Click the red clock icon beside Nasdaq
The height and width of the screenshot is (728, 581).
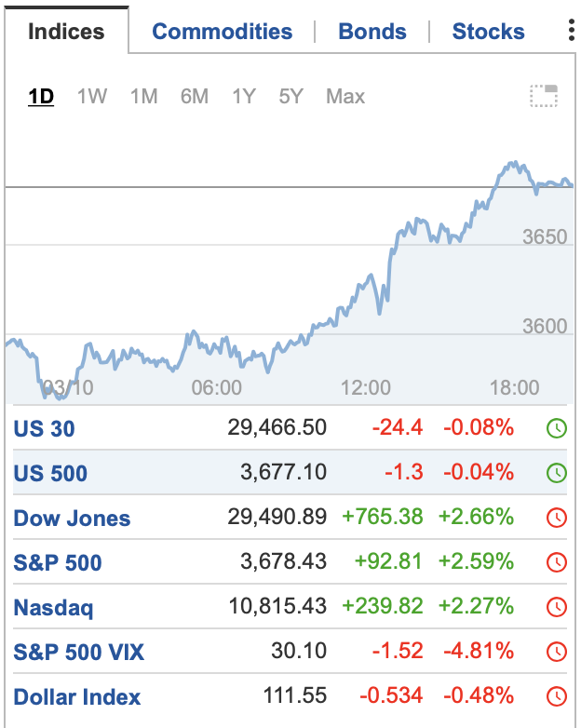click(556, 607)
